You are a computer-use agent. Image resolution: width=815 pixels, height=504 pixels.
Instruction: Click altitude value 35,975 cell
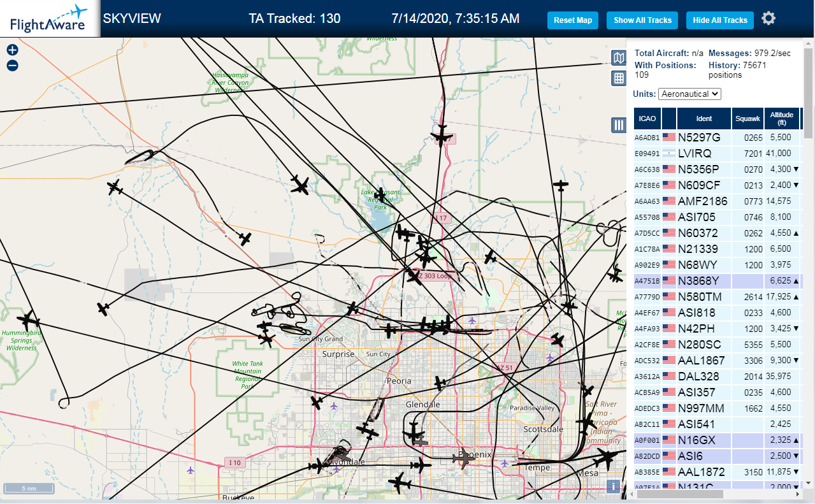coord(781,377)
